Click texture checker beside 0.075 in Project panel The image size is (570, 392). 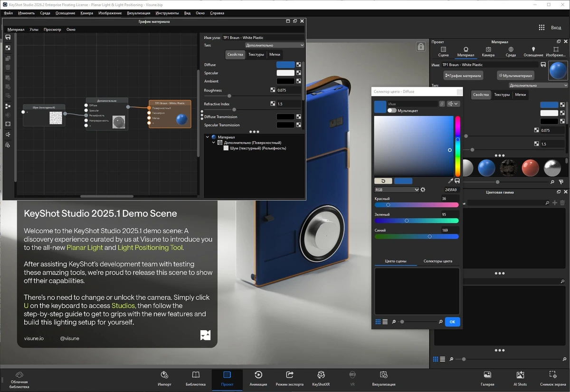click(x=537, y=130)
